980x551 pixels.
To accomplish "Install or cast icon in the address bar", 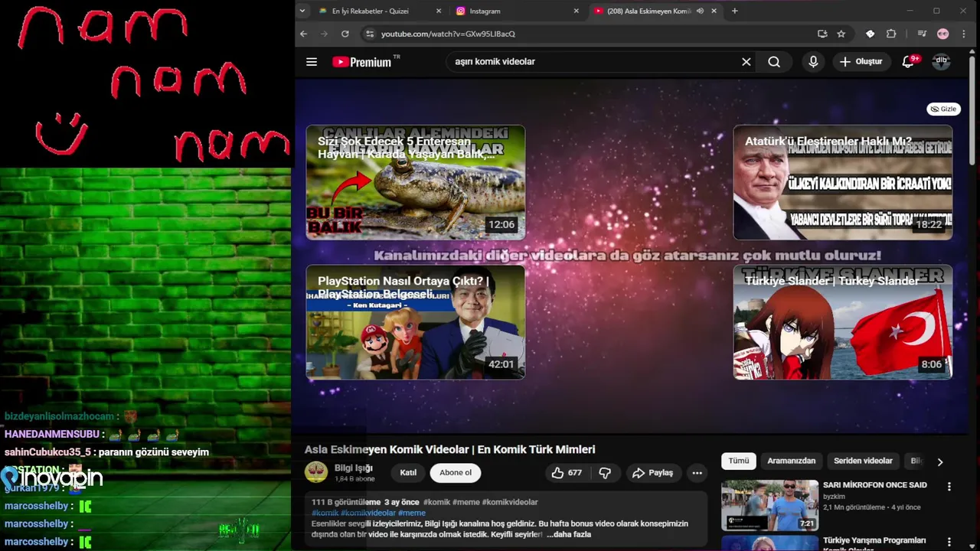I will (x=822, y=34).
